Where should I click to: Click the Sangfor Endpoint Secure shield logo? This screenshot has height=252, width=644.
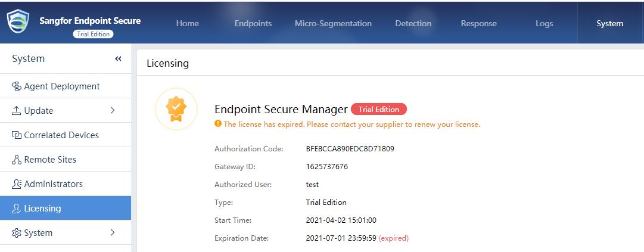tap(18, 22)
